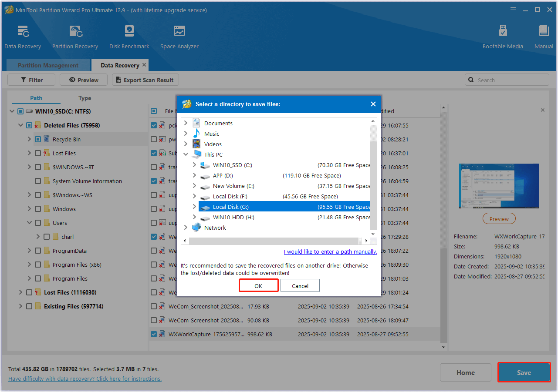Confirm the directory with OK
Viewport: 558px width, 392px height.
[258, 286]
